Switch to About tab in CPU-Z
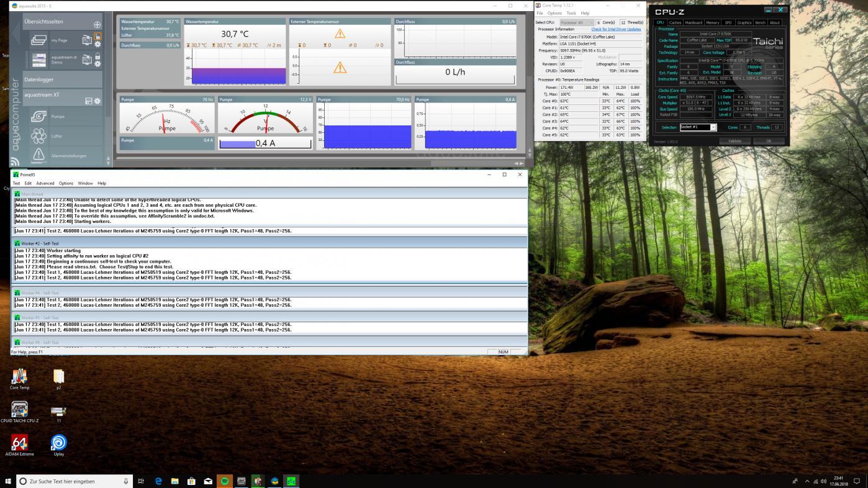Screen dimensions: 868x488 point(775,23)
